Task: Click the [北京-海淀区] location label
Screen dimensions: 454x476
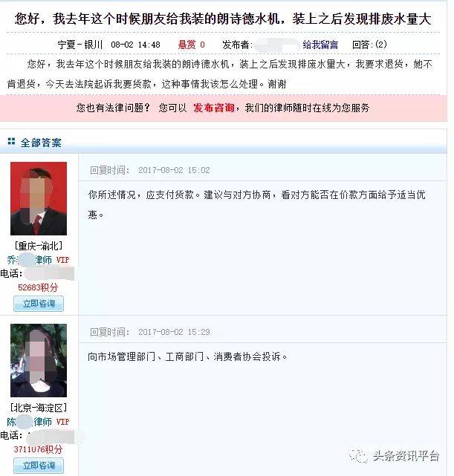Action: (38, 408)
